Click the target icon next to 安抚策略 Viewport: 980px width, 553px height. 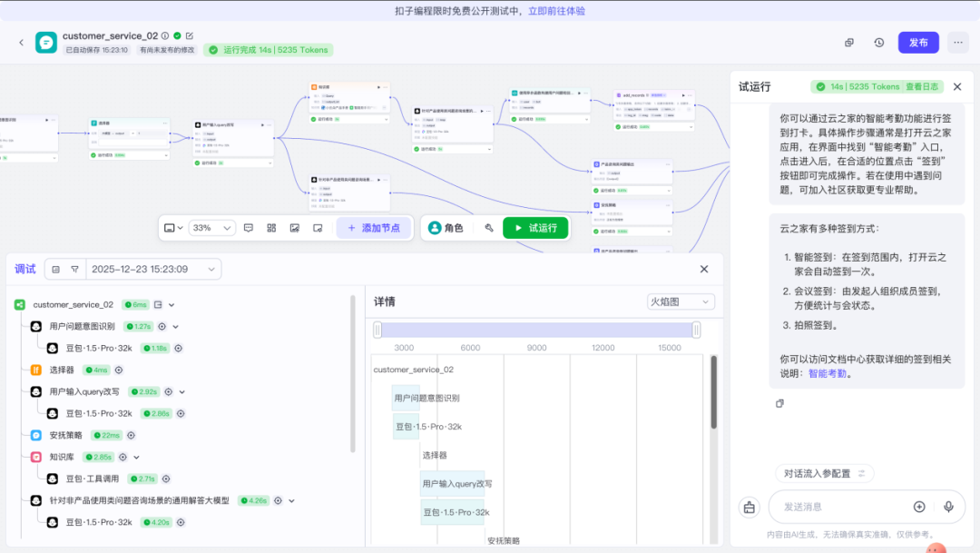pyautogui.click(x=132, y=435)
